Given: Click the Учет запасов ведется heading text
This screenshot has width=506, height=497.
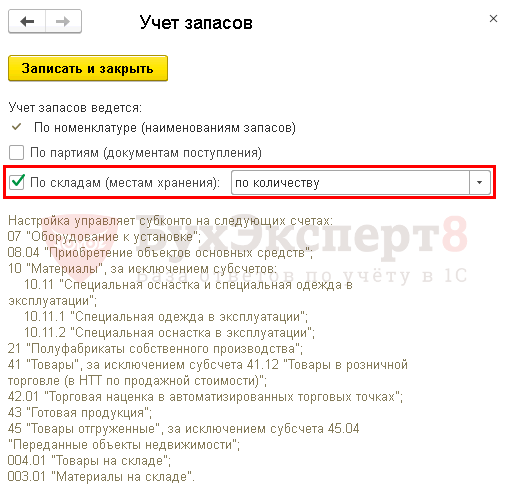Looking at the screenshot, I should tap(75, 108).
